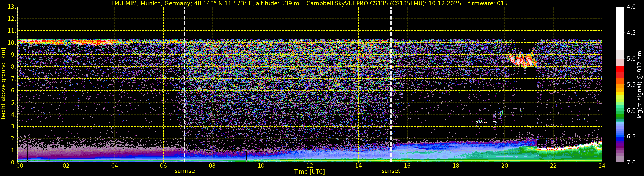Screen dimensions: 644x176
Task: Click the 'sunrise' label below the axis
Action: click(185, 171)
